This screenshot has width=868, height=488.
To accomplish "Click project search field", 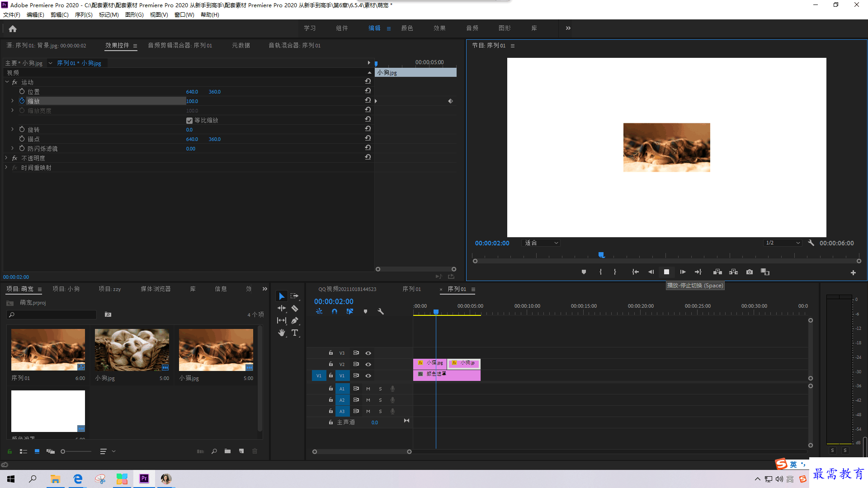I will pos(52,314).
